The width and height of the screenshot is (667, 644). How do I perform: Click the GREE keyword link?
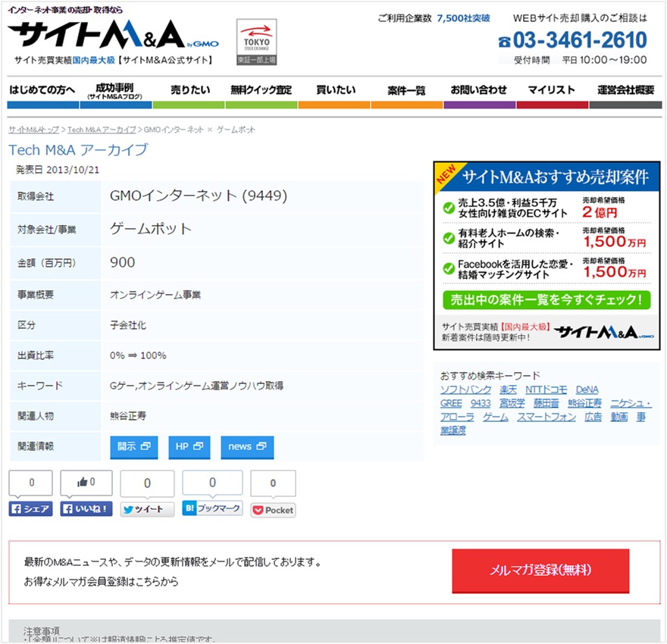(451, 403)
